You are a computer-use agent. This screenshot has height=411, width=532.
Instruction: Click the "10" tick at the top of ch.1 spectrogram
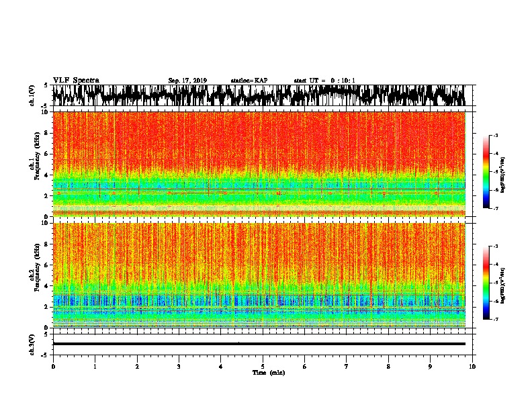click(x=45, y=112)
